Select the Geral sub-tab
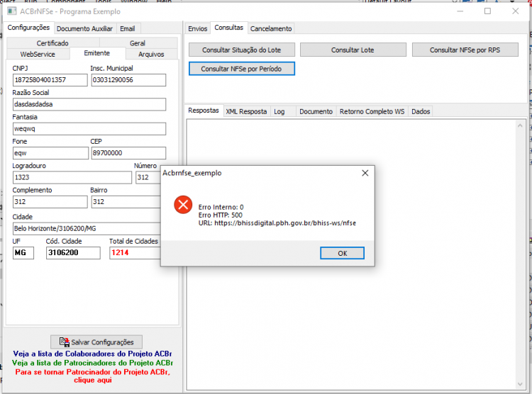The width and height of the screenshot is (532, 394). (138, 43)
